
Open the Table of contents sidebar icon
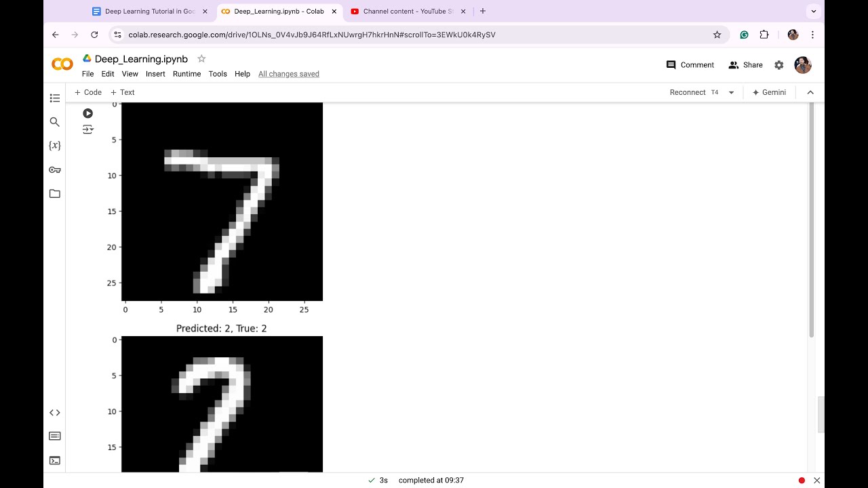click(55, 98)
